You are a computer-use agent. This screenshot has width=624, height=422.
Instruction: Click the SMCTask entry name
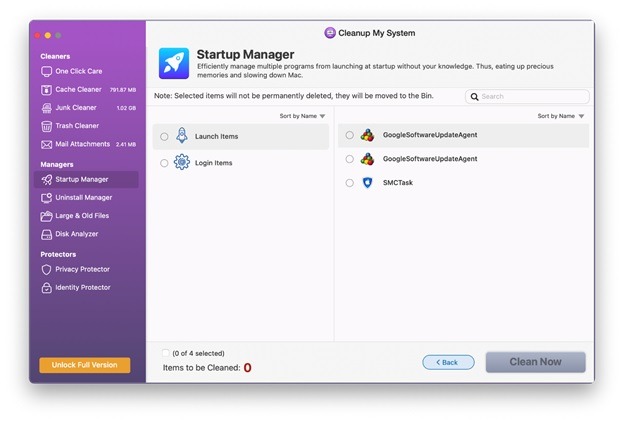398,183
